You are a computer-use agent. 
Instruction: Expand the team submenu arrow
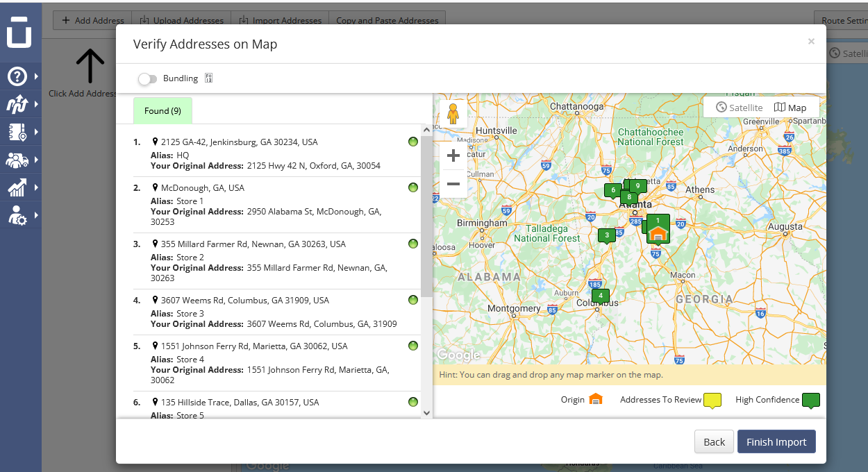[35, 160]
